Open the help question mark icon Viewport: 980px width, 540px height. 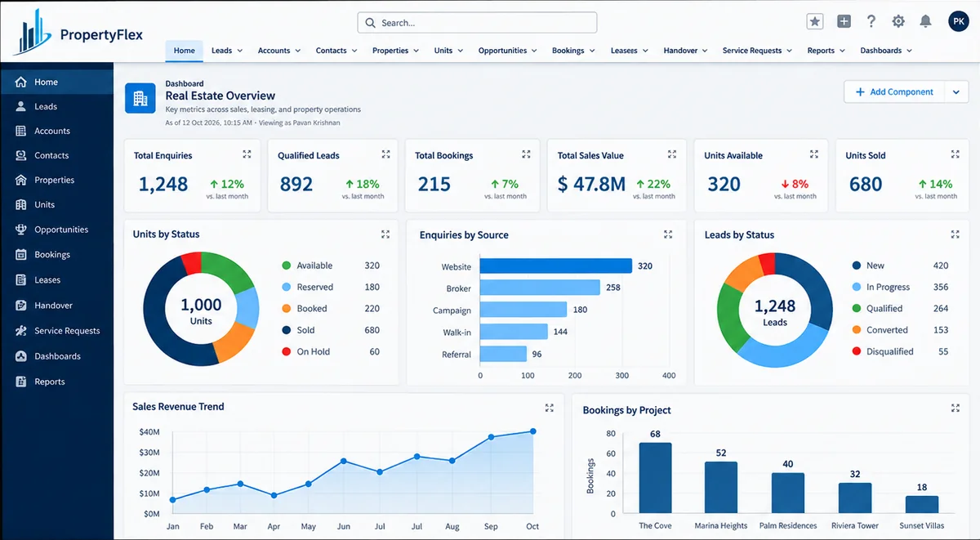(x=871, y=22)
